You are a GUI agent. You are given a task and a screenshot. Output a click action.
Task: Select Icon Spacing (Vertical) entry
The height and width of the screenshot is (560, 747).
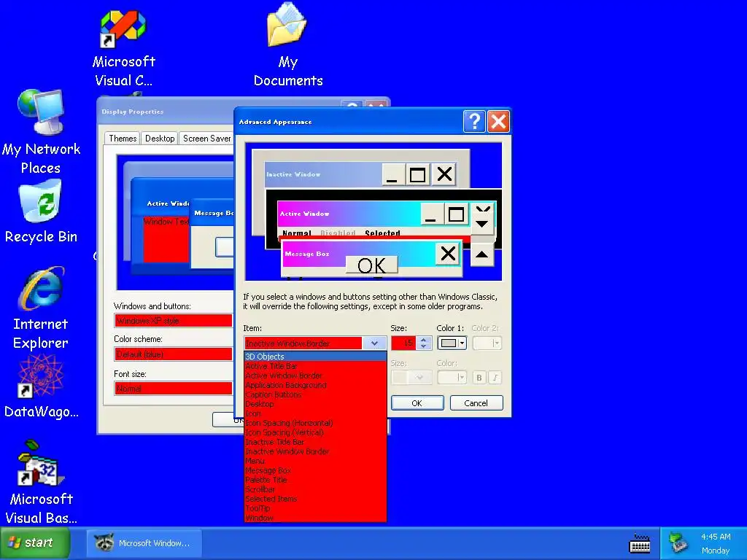315,432
